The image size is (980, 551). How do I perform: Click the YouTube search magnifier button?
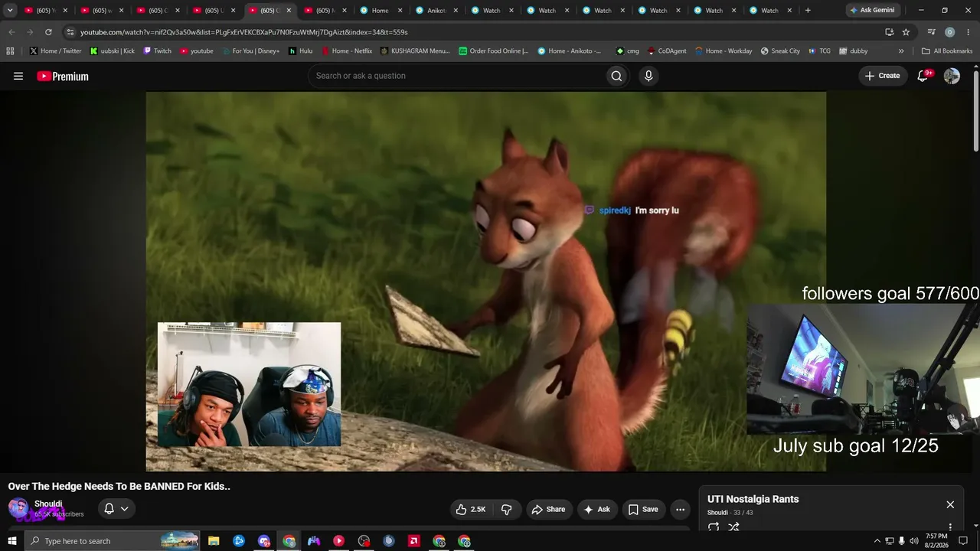(616, 76)
